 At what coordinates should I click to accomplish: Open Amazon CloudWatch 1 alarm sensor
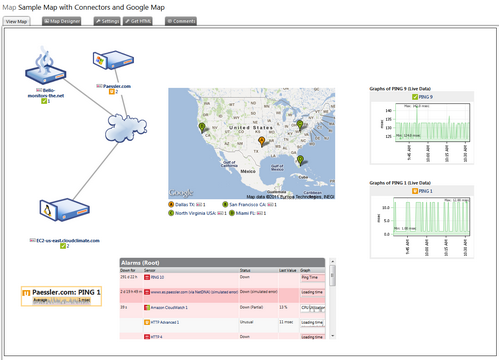click(x=169, y=308)
